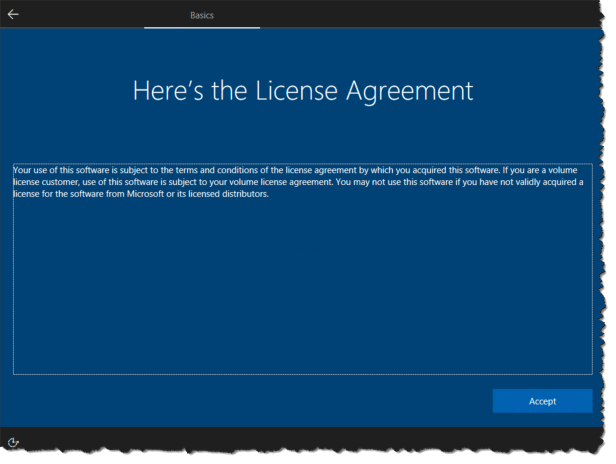Open the Ease of Access icon
616x464 pixels.
point(13,442)
